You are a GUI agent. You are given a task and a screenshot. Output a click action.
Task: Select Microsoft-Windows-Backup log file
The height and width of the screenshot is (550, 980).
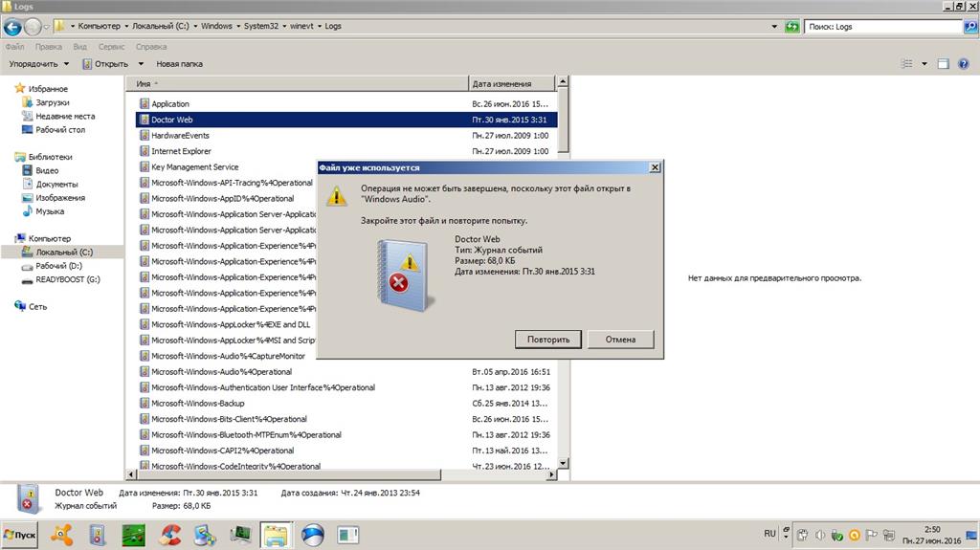coord(197,404)
